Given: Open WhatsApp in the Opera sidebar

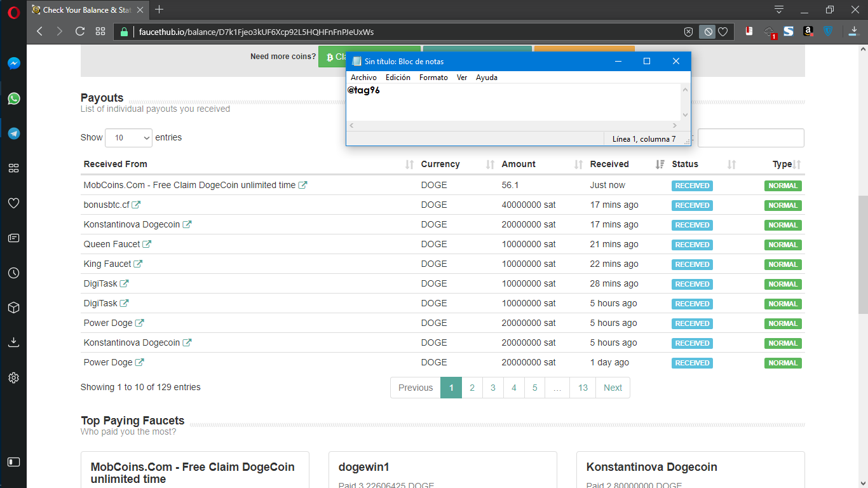Looking at the screenshot, I should click(x=13, y=98).
